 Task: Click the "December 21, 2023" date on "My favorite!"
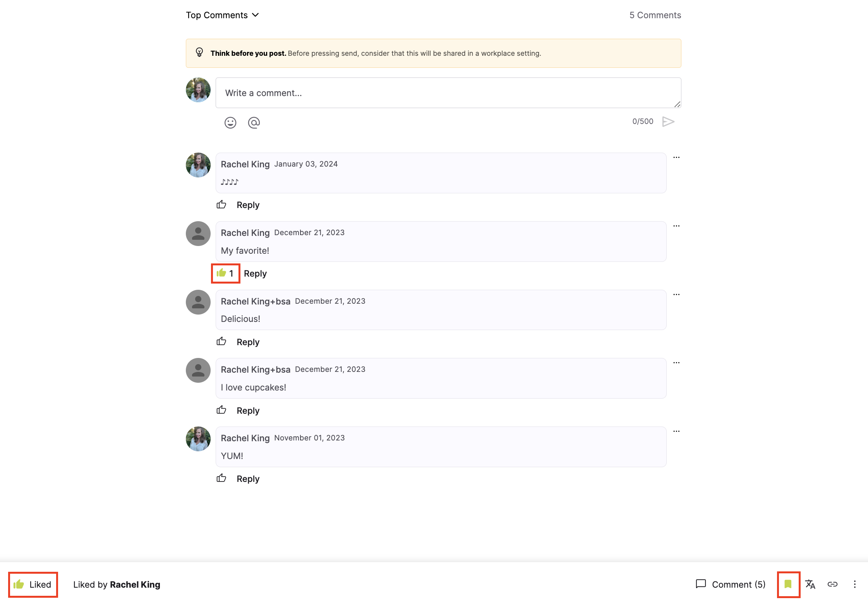[x=309, y=232]
